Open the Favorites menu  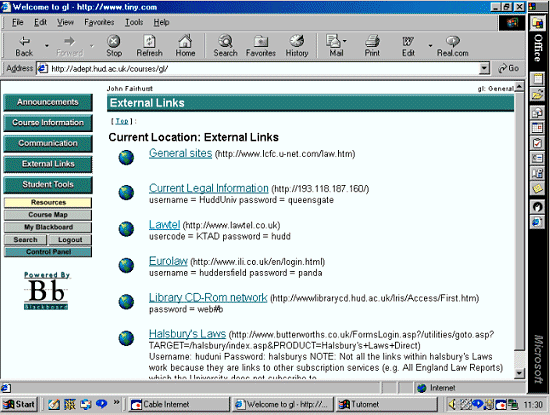click(99, 22)
